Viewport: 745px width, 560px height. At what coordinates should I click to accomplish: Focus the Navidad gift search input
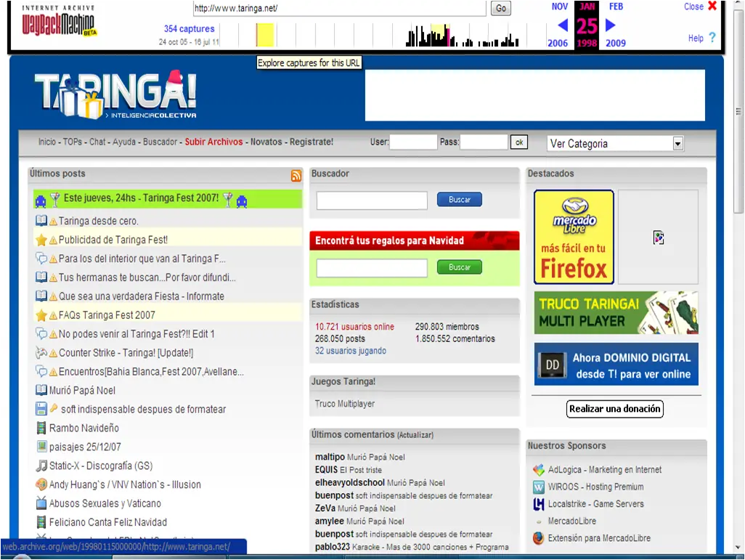click(x=372, y=267)
